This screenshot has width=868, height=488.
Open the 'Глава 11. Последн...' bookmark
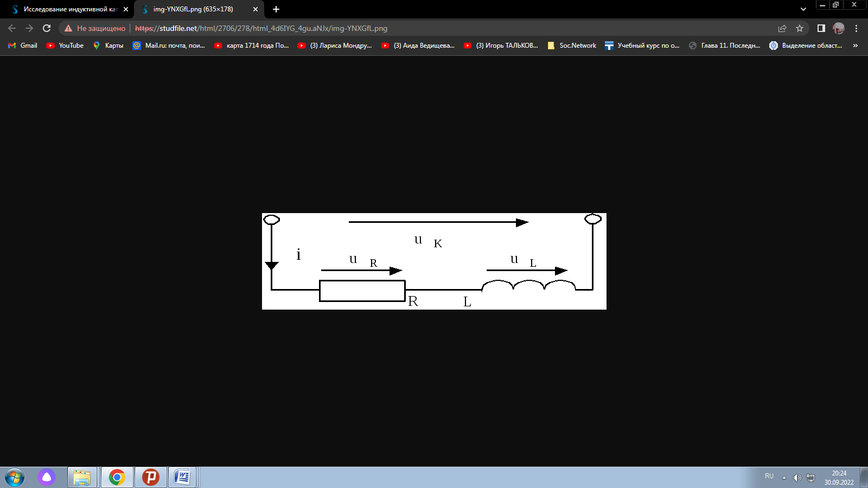coord(725,46)
